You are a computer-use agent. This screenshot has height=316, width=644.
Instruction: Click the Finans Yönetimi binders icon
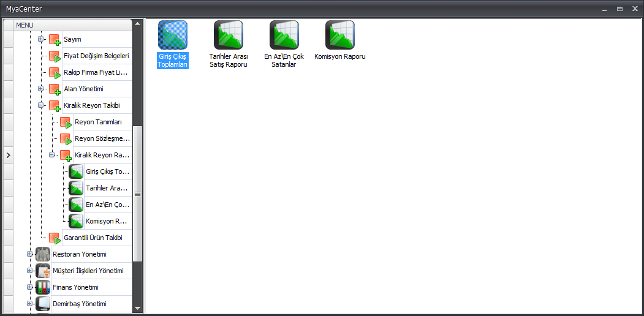[43, 287]
